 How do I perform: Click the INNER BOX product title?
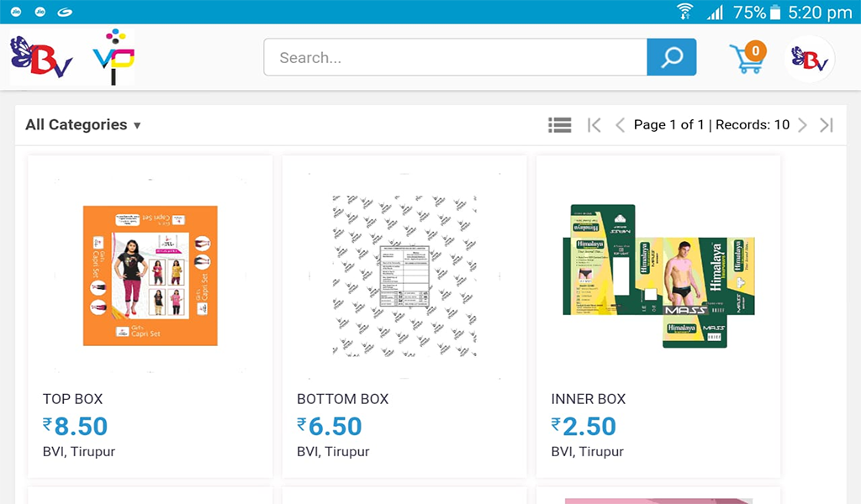(x=588, y=399)
